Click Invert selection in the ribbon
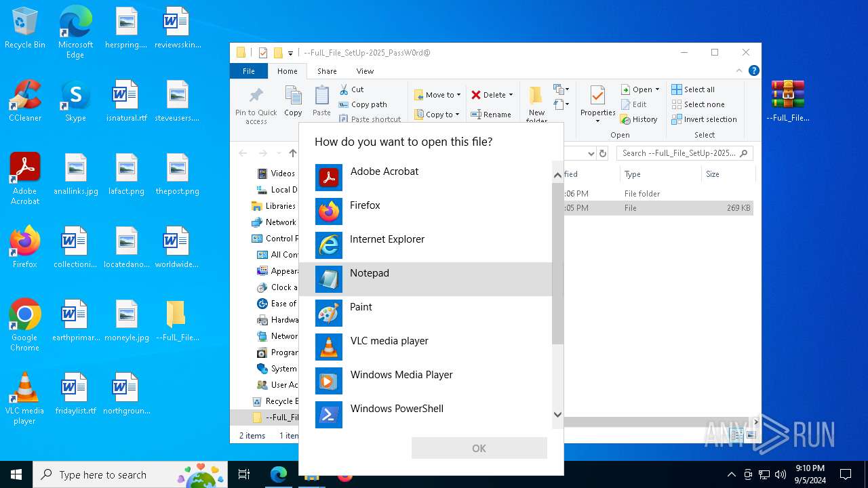This screenshot has width=868, height=488. pos(704,119)
